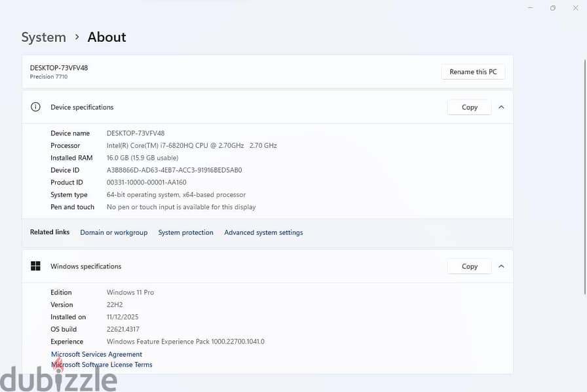Click the About breadcrumb title
Screen dimensions: 587x392
[107, 37]
